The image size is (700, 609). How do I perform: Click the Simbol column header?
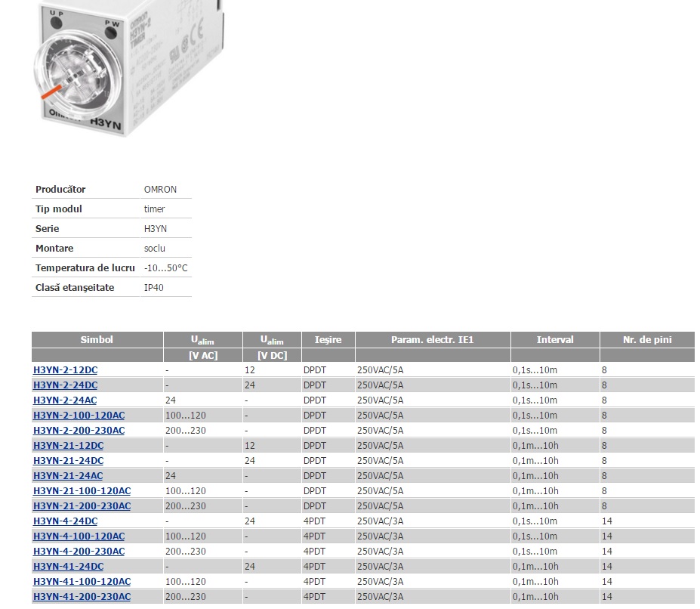pos(97,340)
